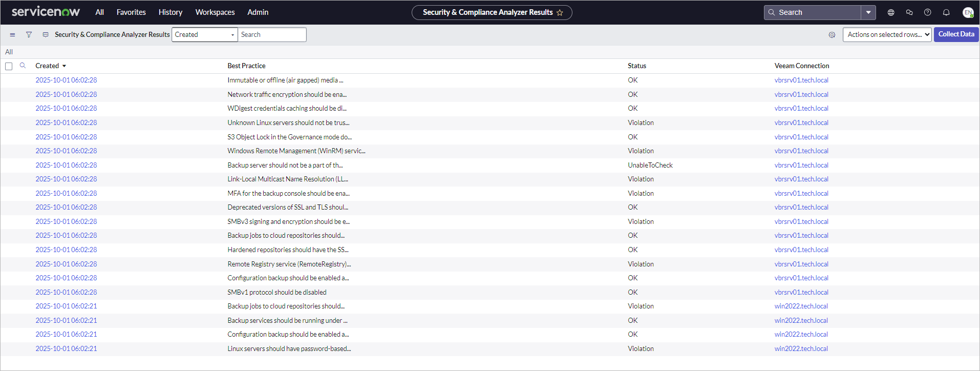Click the Status column header
The height and width of the screenshot is (371, 980).
coord(637,66)
